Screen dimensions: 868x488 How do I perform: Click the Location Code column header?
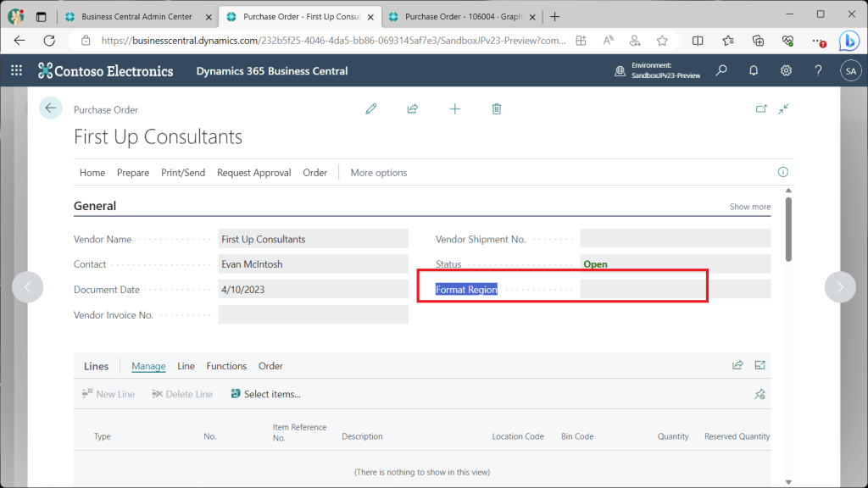click(518, 436)
